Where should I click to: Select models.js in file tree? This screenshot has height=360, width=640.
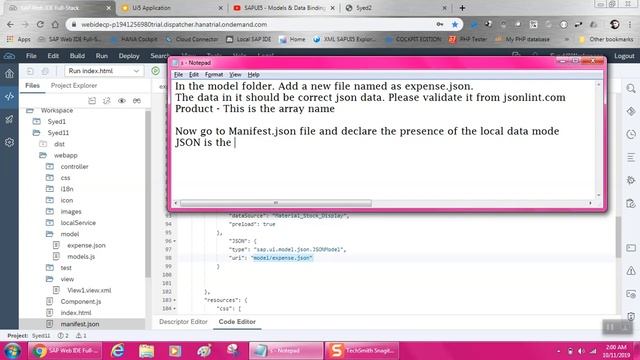click(x=81, y=257)
